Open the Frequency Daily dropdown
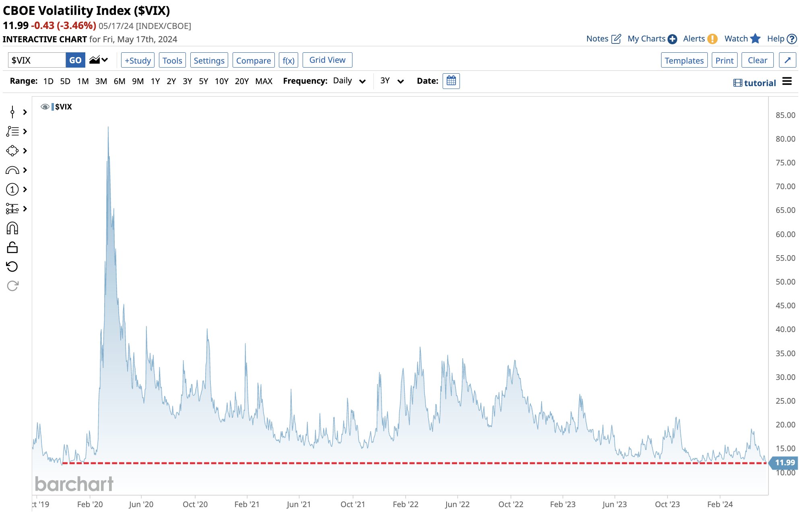This screenshot has height=520, width=812. 349,81
